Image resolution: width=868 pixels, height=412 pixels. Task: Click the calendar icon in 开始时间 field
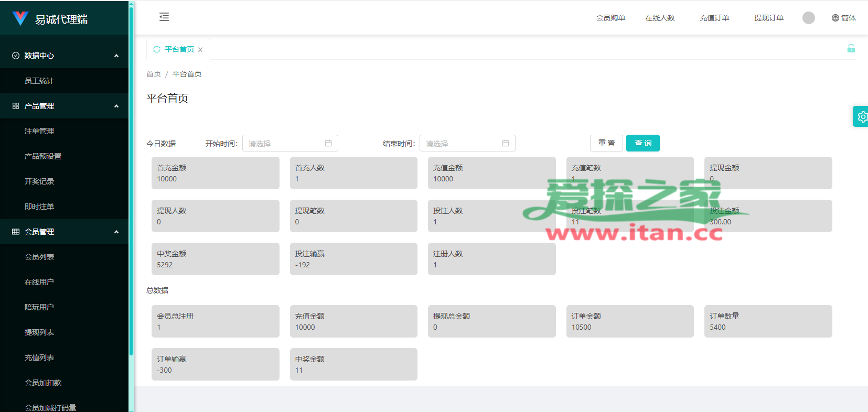coord(328,143)
